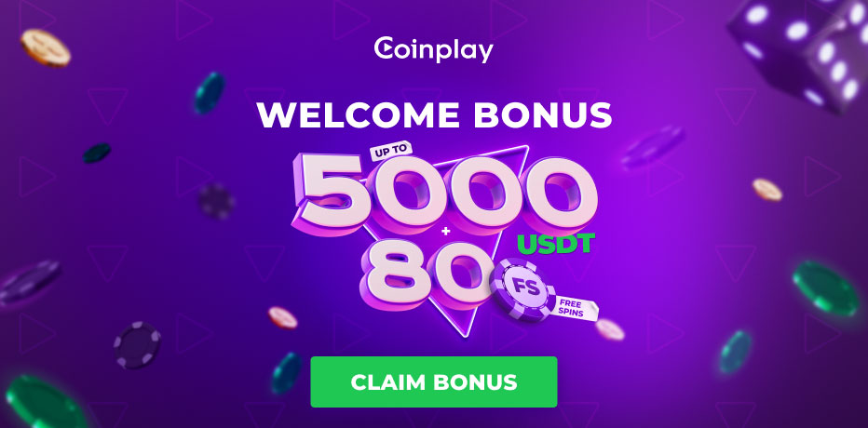Image resolution: width=868 pixels, height=428 pixels.
Task: Click the teal chip above the Welcome text
Action: tap(210, 93)
